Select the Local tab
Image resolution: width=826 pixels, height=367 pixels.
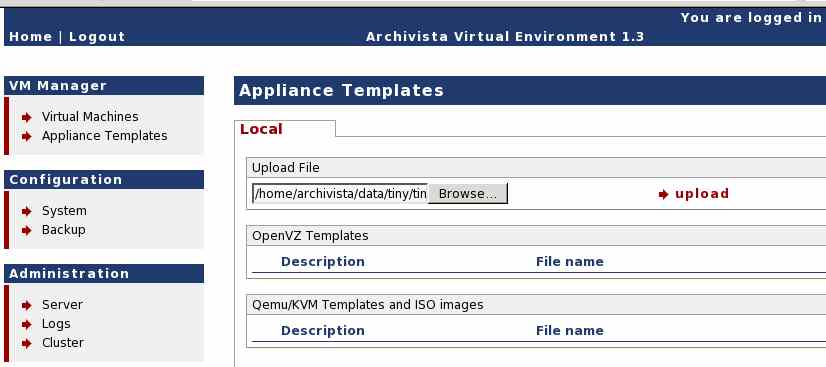click(x=261, y=129)
